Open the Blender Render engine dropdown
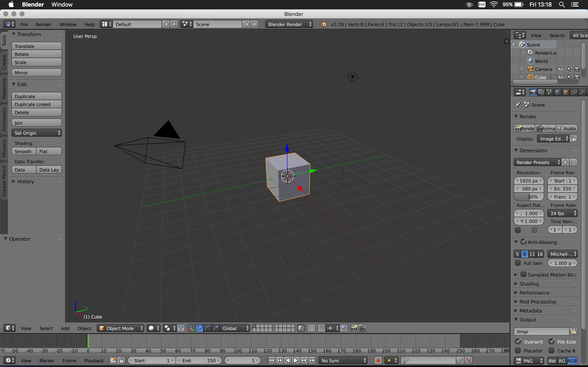The width and height of the screenshot is (588, 367). tap(289, 24)
